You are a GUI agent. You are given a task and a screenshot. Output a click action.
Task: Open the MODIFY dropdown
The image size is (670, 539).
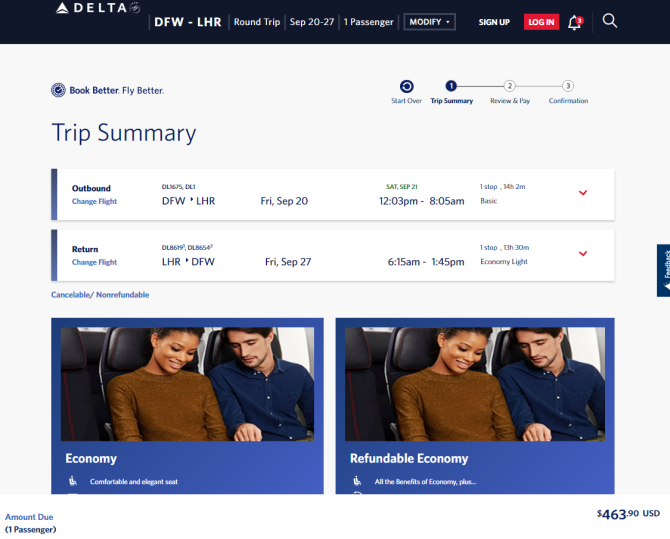[x=429, y=22]
